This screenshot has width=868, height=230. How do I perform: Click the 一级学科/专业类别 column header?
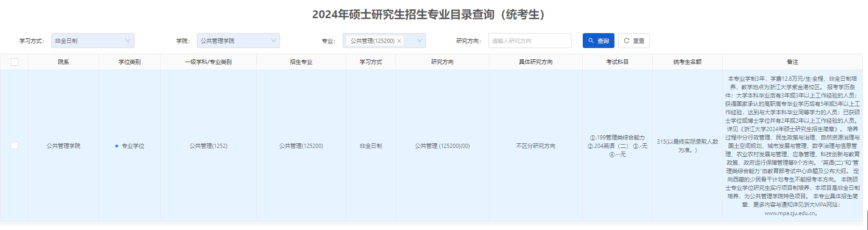coord(208,62)
